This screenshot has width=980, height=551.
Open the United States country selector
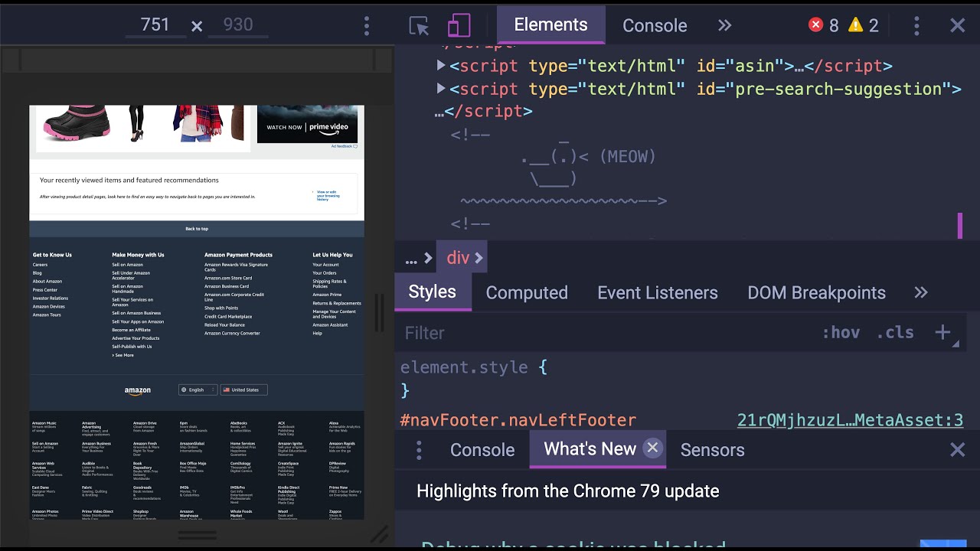243,390
